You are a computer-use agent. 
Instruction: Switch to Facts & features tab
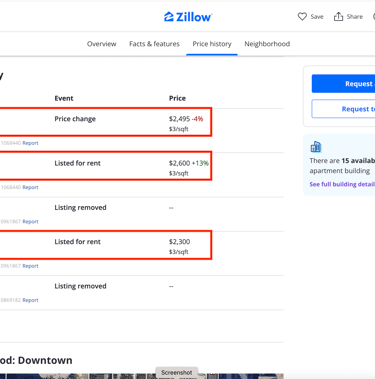154,44
